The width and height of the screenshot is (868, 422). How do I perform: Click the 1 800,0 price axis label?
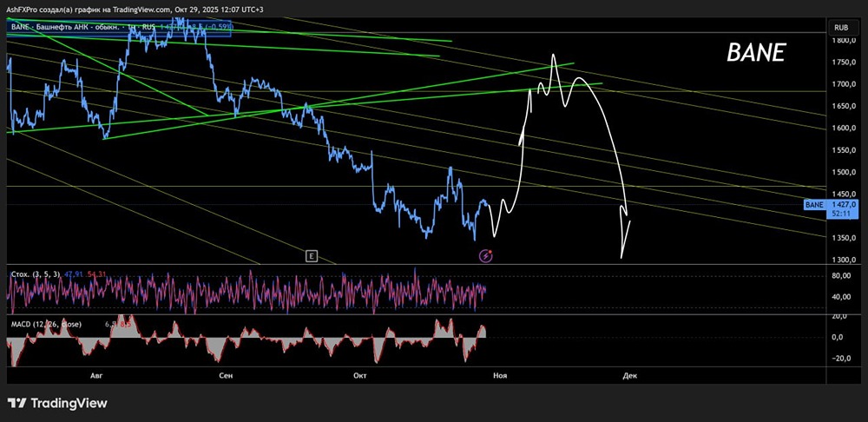pyautogui.click(x=845, y=41)
